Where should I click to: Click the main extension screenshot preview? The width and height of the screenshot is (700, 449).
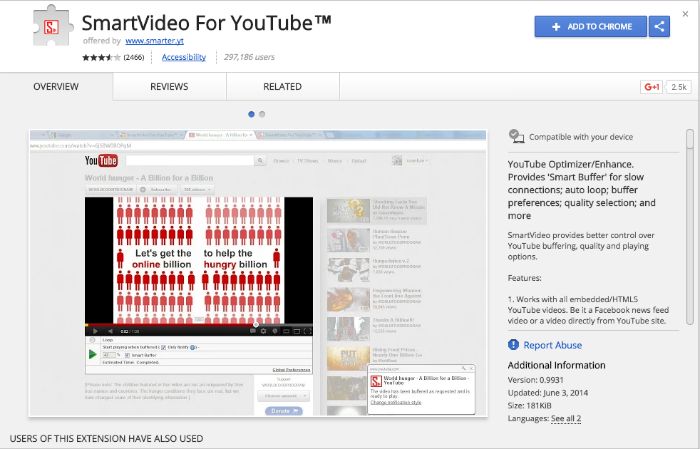click(258, 273)
